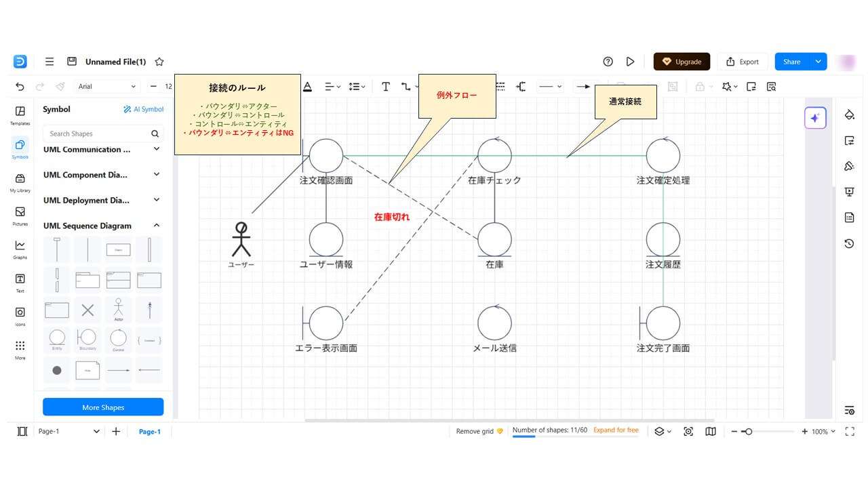This screenshot has width=868, height=488.
Task: Click the AI Symbol feature in the Symbol panel
Action: point(143,108)
